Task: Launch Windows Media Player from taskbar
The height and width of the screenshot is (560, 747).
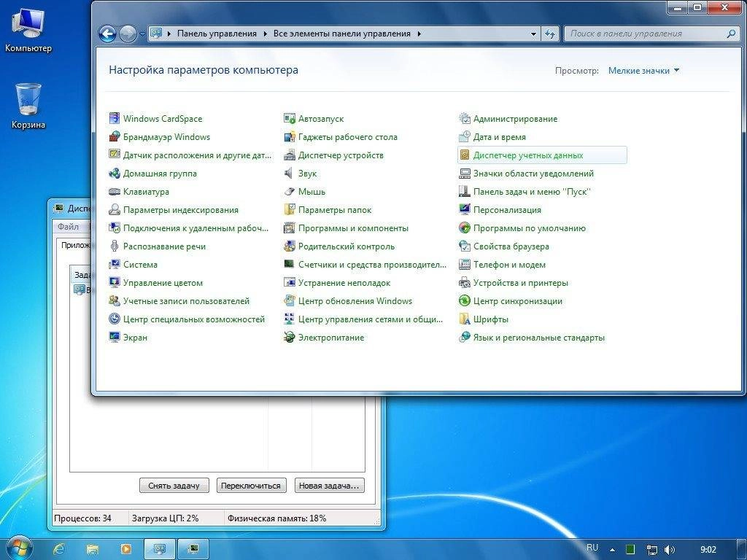Action: [125, 549]
